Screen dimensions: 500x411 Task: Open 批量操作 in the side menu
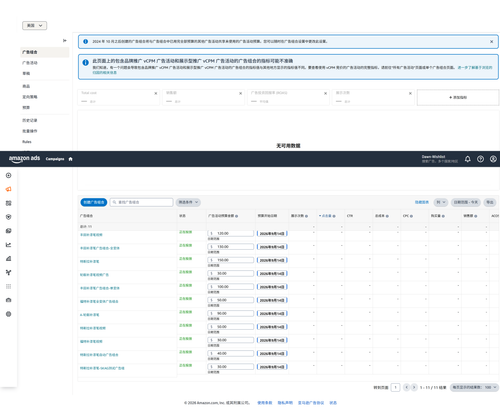30,131
